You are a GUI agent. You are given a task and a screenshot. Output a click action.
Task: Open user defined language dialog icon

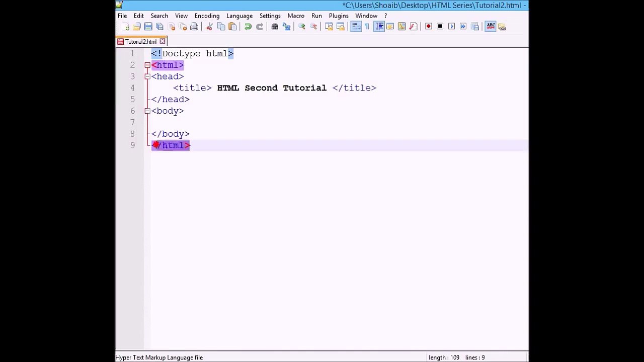coord(390,27)
